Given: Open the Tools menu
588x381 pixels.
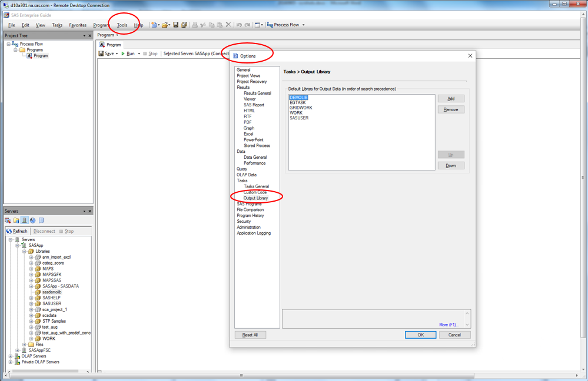Looking at the screenshot, I should [x=122, y=25].
